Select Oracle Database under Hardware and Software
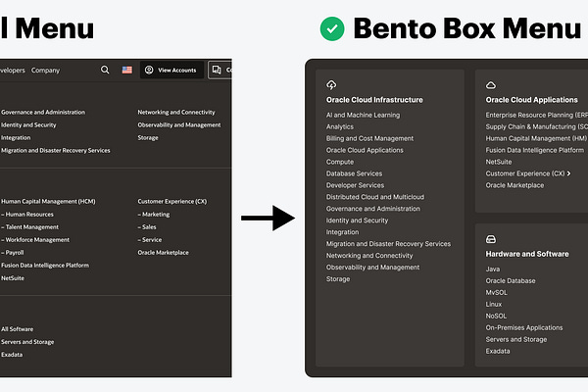 tap(511, 280)
